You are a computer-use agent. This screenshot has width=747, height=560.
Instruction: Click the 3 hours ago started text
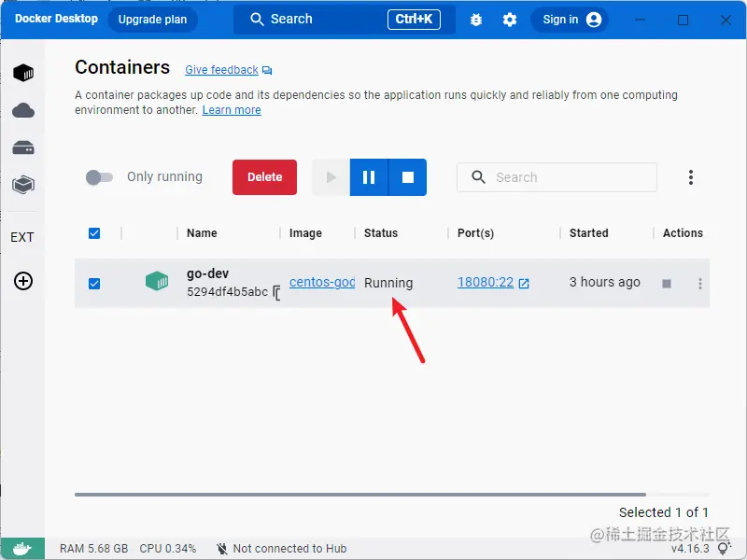click(x=604, y=282)
